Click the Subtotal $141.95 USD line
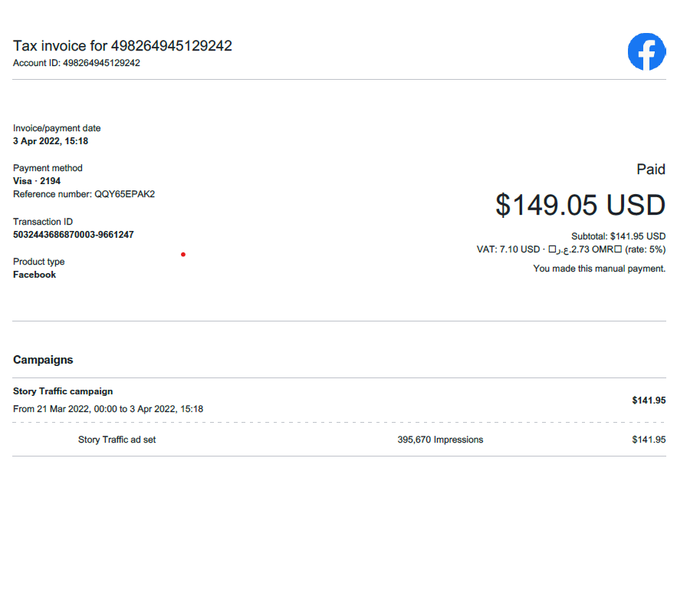700x590 pixels. click(x=618, y=236)
